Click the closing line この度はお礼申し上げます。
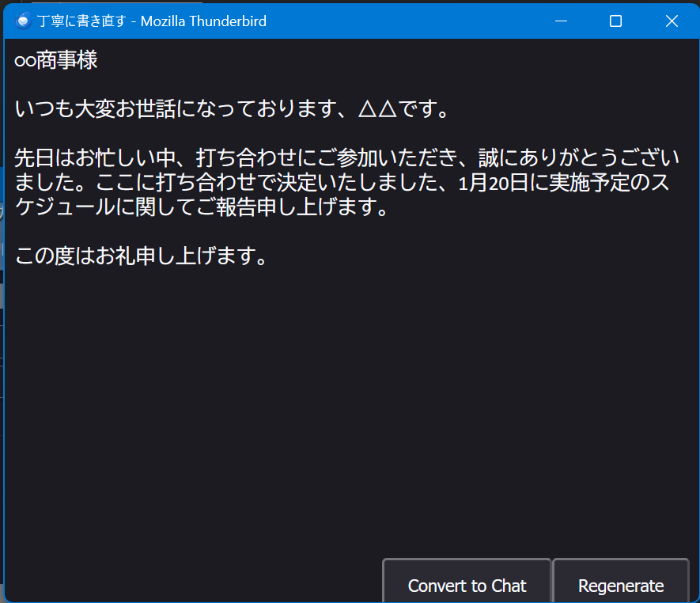Image resolution: width=700 pixels, height=603 pixels. pyautogui.click(x=141, y=256)
